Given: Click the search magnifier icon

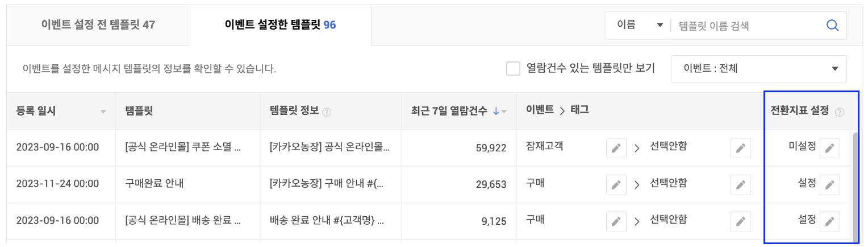Looking at the screenshot, I should click(x=832, y=25).
